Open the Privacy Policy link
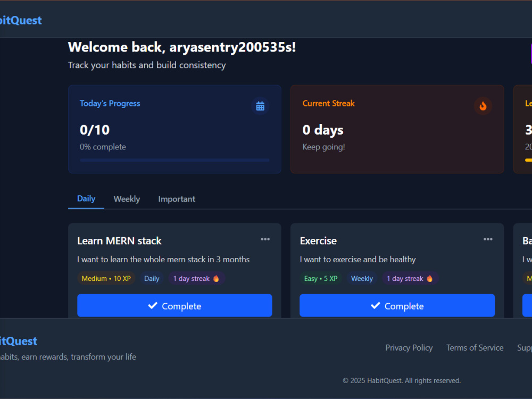Image resolution: width=532 pixels, height=399 pixels. click(409, 348)
